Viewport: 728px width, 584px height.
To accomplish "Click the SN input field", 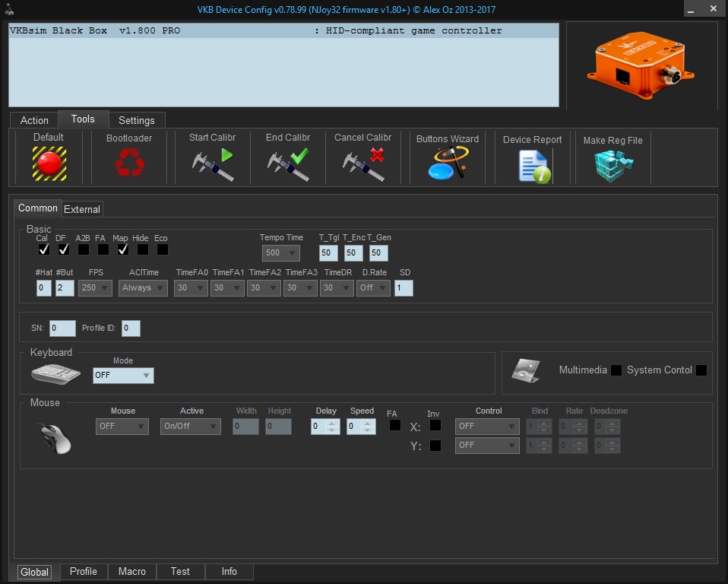I will pyautogui.click(x=62, y=328).
